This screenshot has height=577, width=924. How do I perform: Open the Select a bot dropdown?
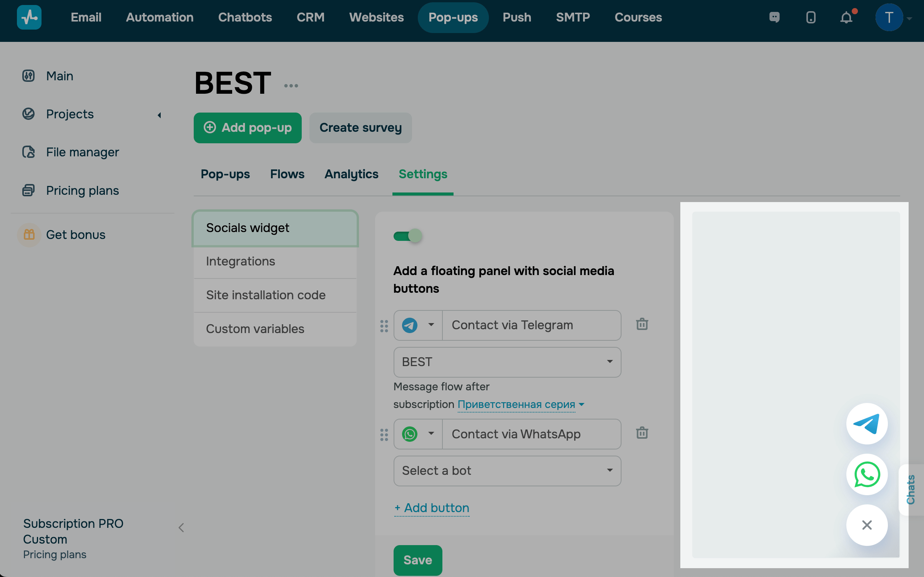[x=507, y=471]
